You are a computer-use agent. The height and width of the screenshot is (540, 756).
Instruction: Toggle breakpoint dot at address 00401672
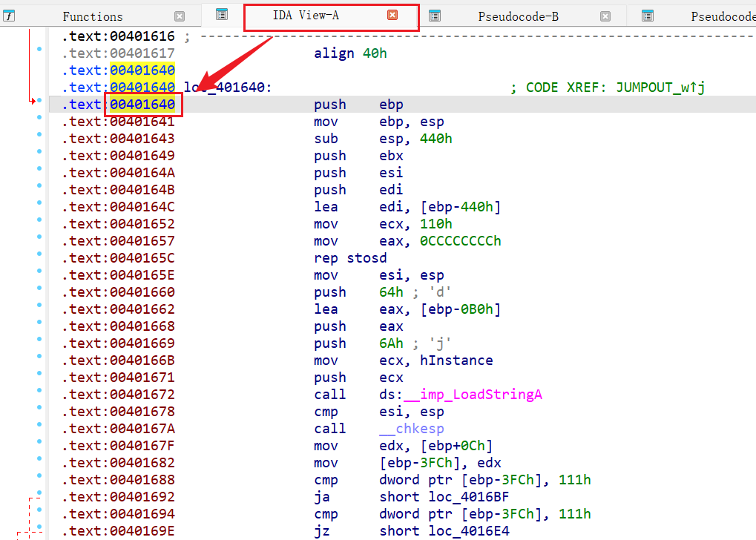coord(39,390)
